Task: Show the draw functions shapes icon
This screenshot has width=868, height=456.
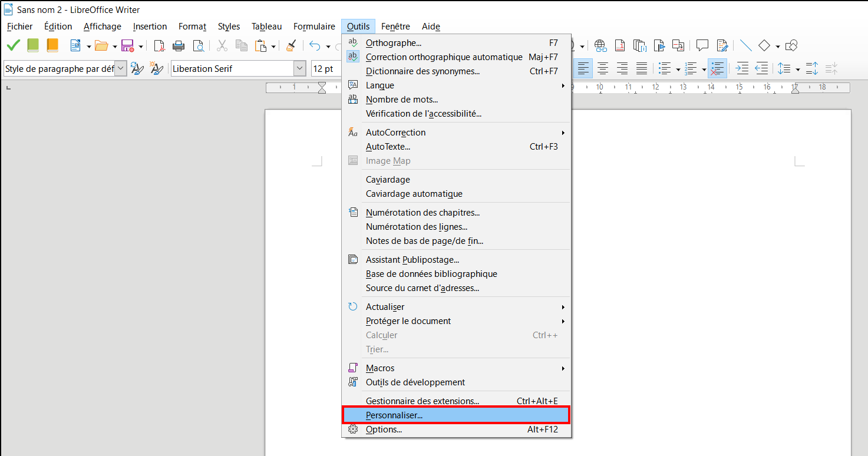Action: point(792,45)
